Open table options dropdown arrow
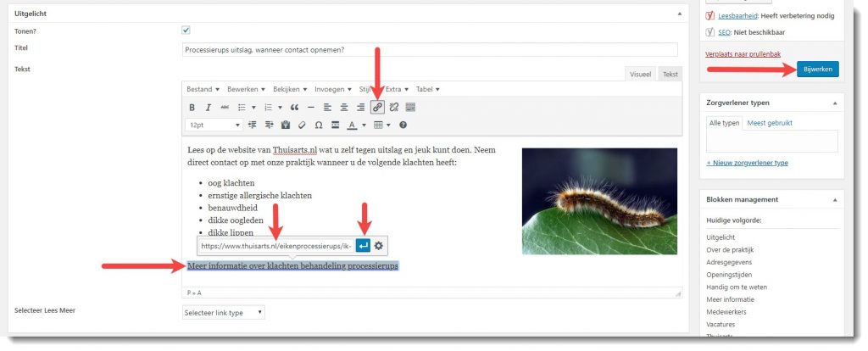Image resolution: width=868 pixels, height=351 pixels. 388,125
